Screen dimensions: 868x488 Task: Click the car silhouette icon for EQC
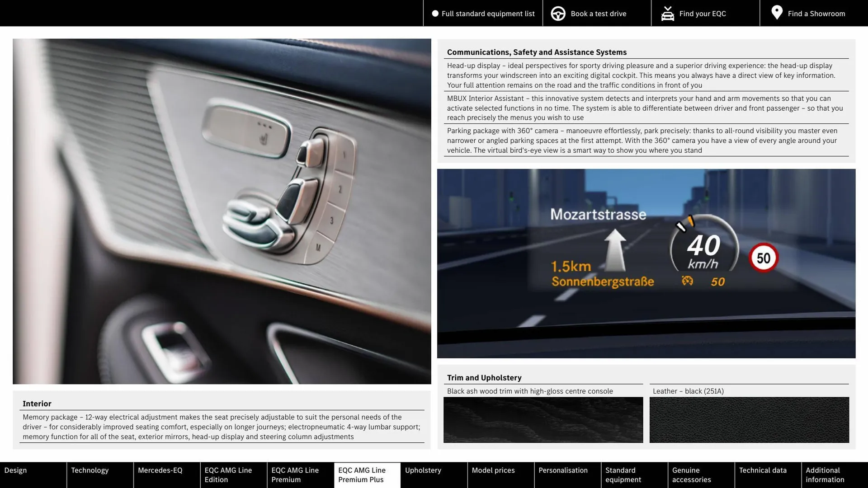[668, 13]
